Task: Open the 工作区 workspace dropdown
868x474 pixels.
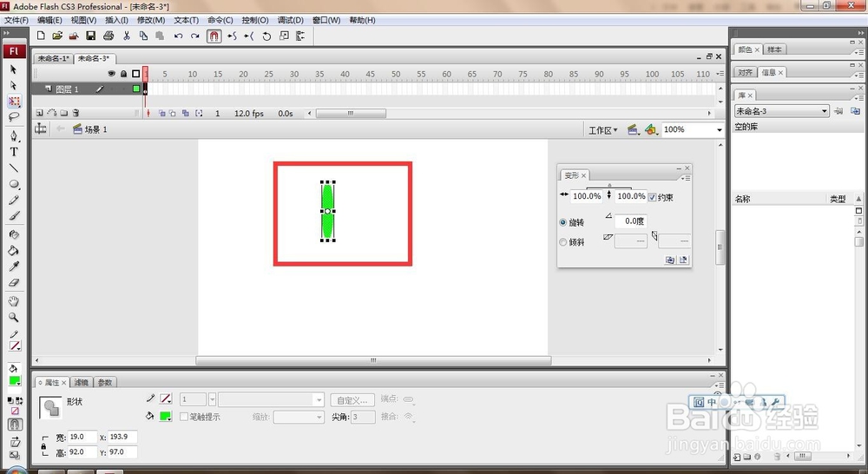Action: tap(602, 130)
